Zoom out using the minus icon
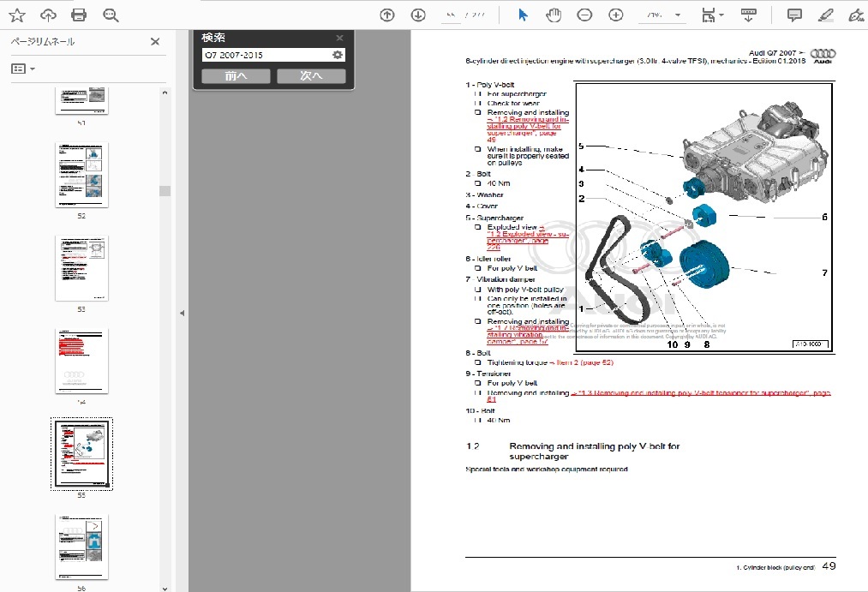 pyautogui.click(x=584, y=15)
